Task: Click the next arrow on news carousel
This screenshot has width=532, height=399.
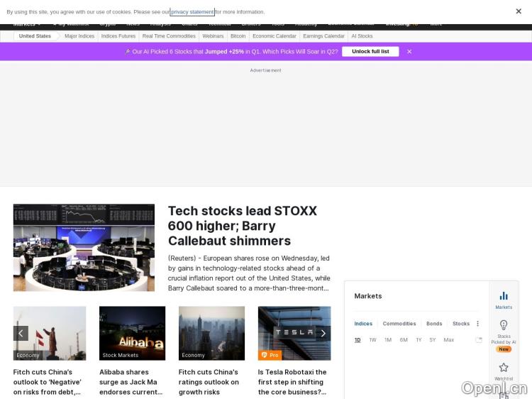Action: pos(323,333)
